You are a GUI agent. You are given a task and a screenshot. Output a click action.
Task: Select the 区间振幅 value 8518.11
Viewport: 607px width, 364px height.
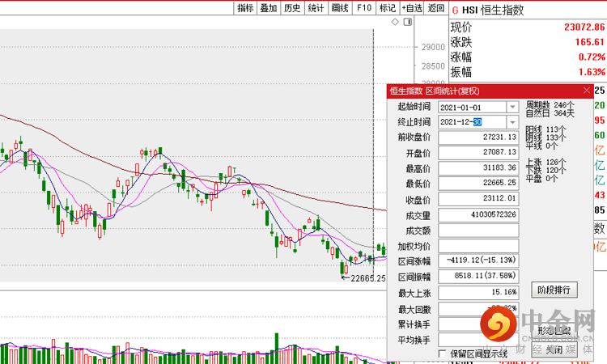click(478, 276)
